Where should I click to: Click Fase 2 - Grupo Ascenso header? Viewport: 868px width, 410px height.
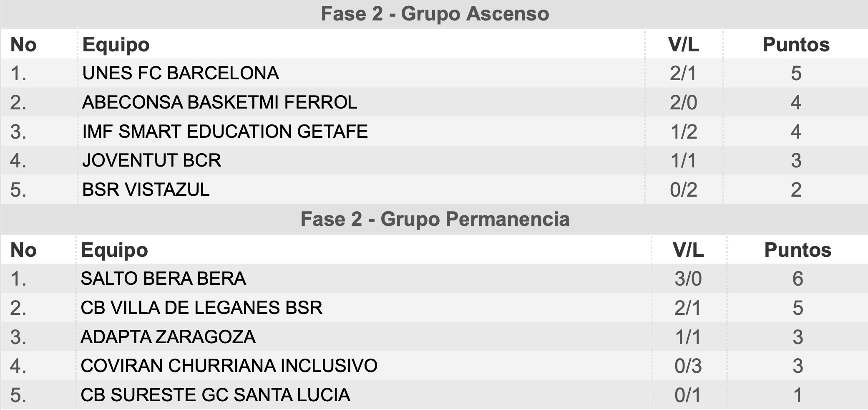click(x=435, y=14)
